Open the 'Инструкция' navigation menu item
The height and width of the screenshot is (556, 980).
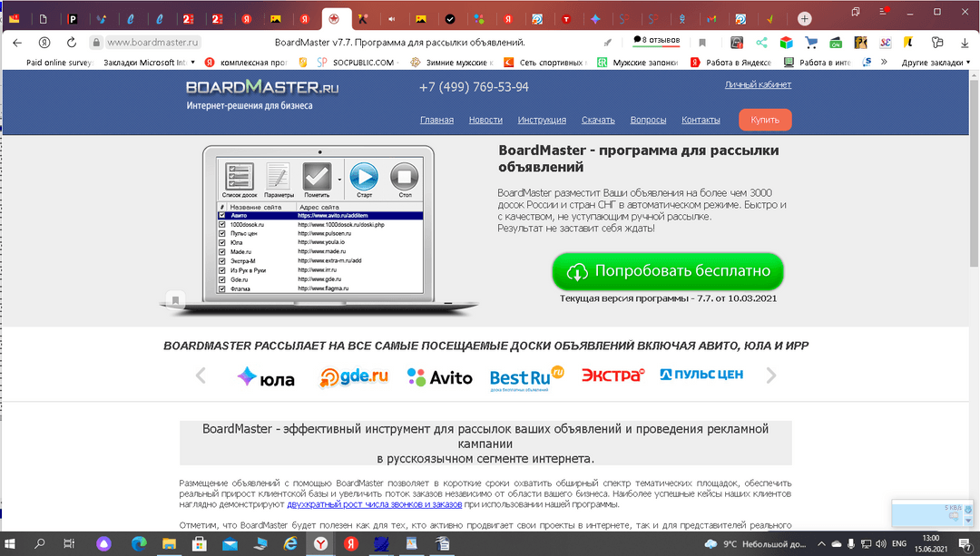pyautogui.click(x=542, y=120)
